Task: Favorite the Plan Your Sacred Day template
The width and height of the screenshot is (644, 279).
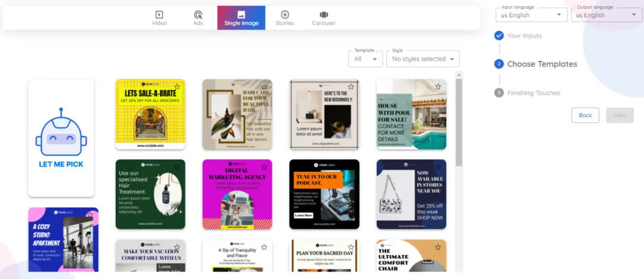Action: (351, 247)
